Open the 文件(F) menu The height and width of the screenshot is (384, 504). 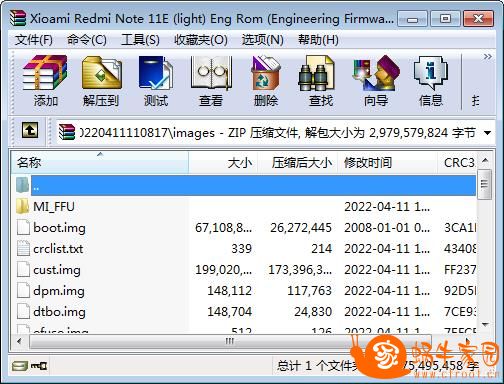coord(34,40)
